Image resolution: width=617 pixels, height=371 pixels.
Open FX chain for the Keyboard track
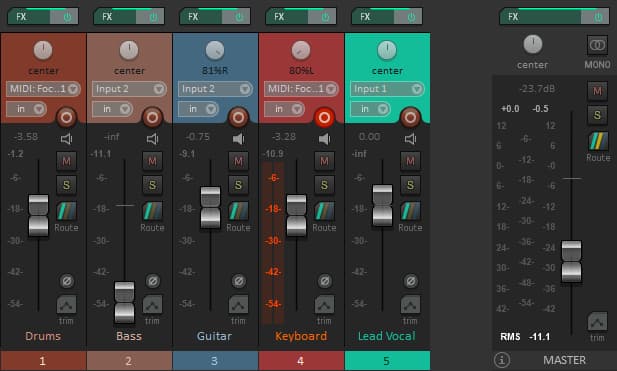(x=287, y=17)
